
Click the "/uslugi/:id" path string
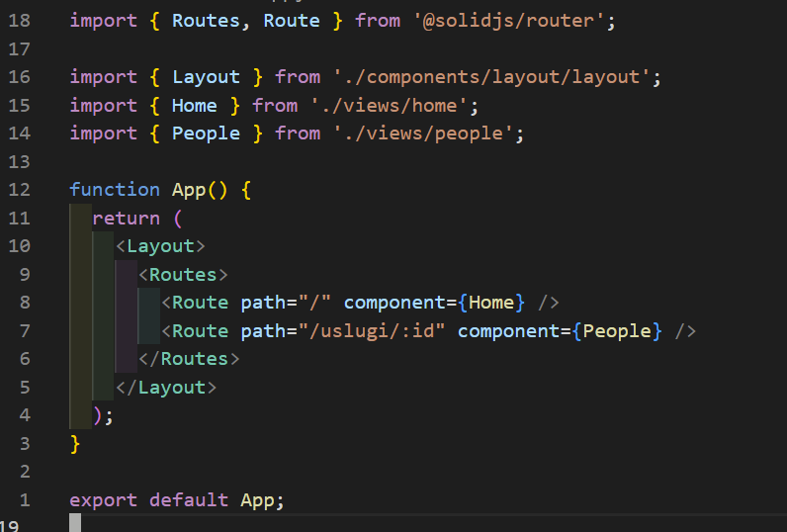pyautogui.click(x=372, y=331)
